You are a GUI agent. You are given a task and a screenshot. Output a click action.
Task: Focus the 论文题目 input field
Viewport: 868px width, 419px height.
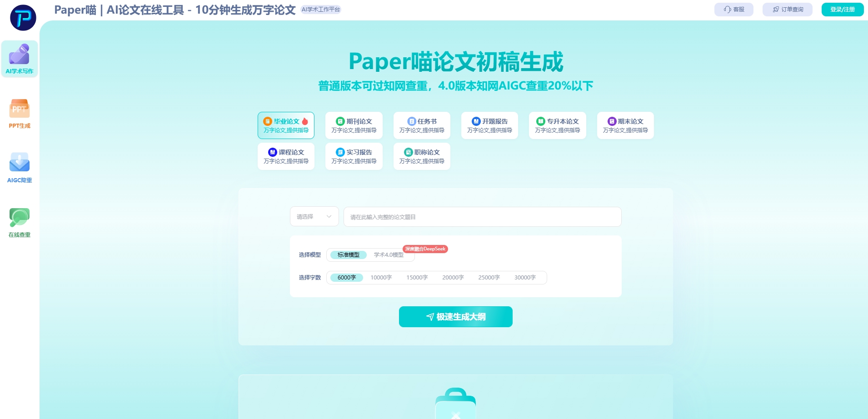pos(483,217)
